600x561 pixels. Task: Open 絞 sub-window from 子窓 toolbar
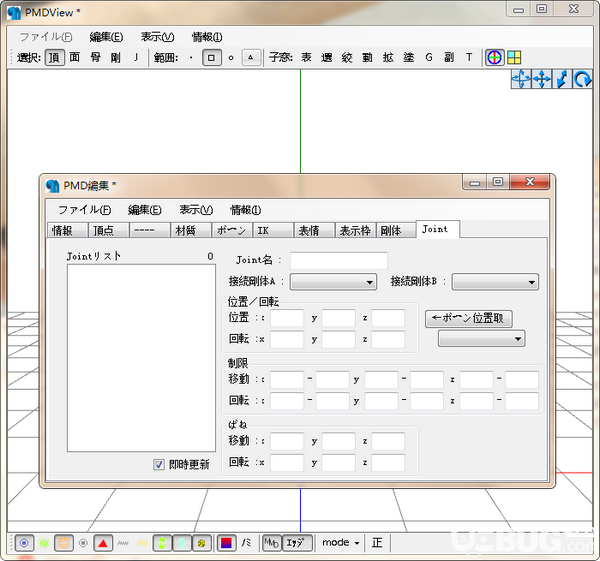pyautogui.click(x=347, y=58)
